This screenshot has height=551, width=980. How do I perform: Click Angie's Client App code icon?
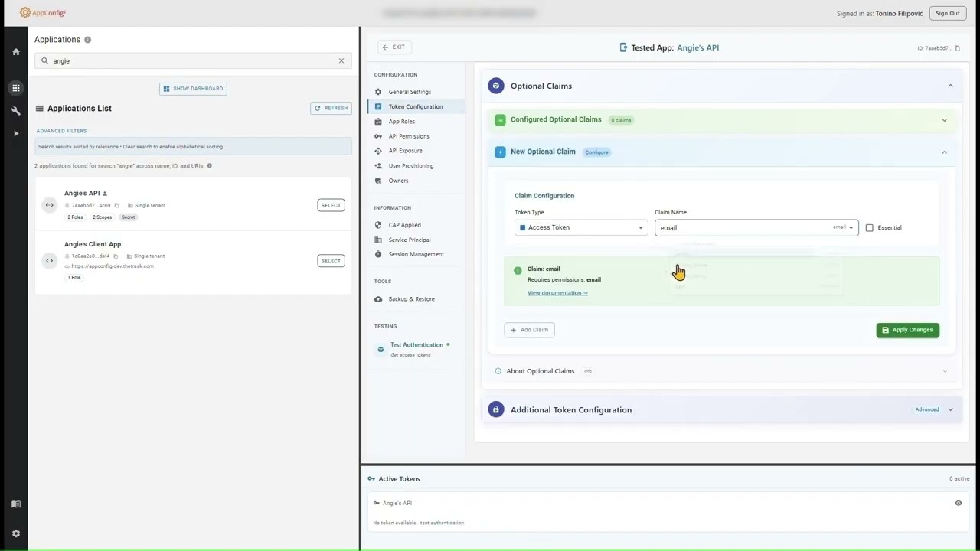point(50,260)
